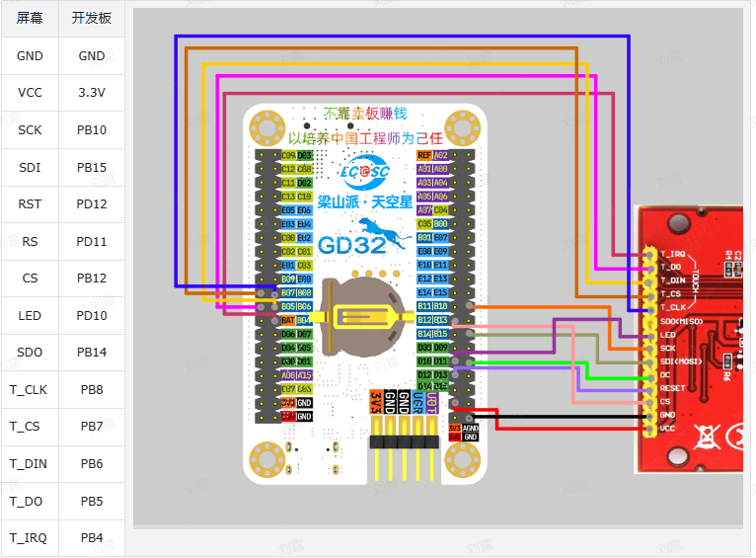Click the T_DIN pin label on red module
The width and height of the screenshot is (756, 558).
tap(672, 280)
